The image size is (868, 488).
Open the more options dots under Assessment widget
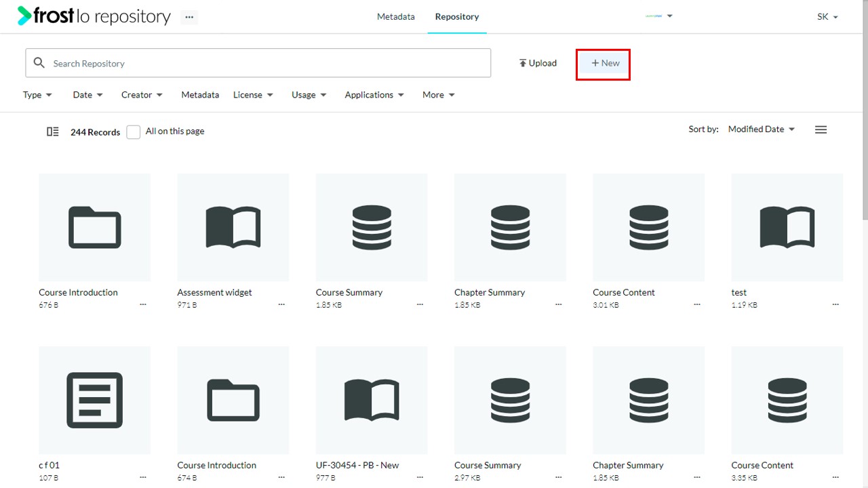point(281,305)
